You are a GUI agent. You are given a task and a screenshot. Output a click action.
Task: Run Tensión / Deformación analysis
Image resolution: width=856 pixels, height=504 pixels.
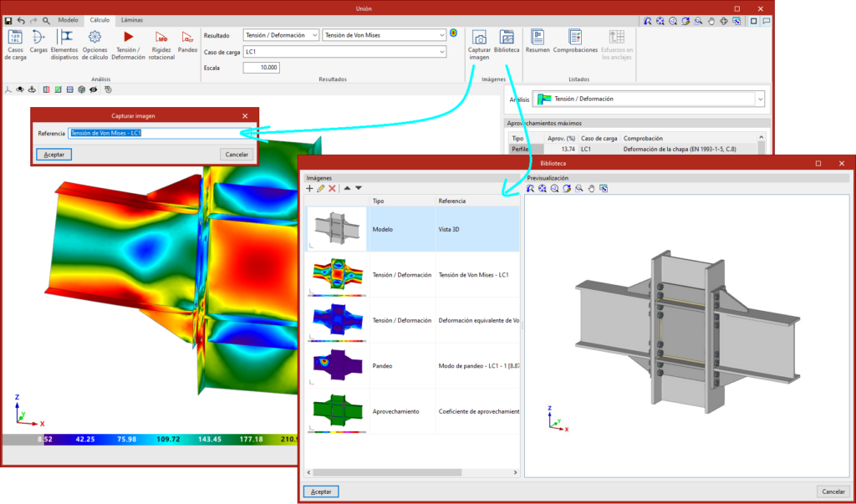pyautogui.click(x=128, y=45)
